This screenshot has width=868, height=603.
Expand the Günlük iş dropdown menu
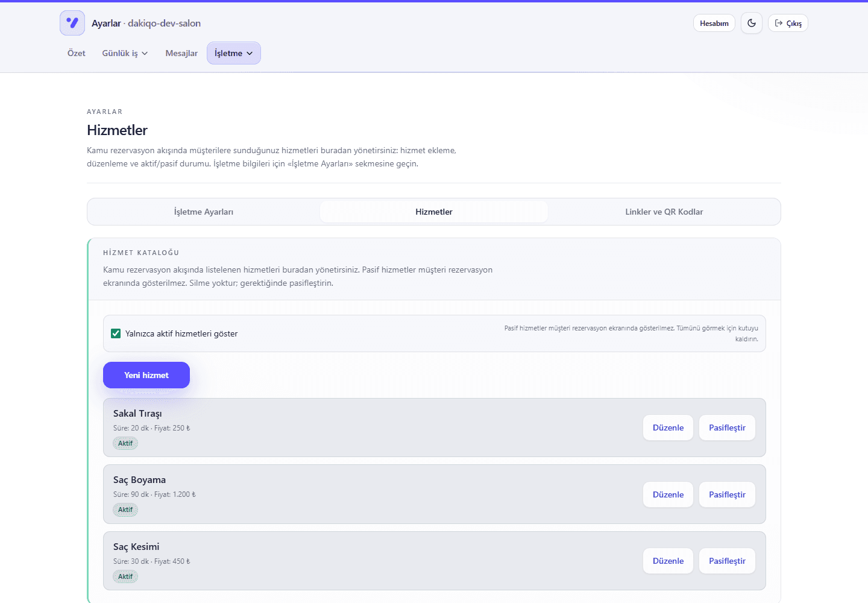coord(125,53)
